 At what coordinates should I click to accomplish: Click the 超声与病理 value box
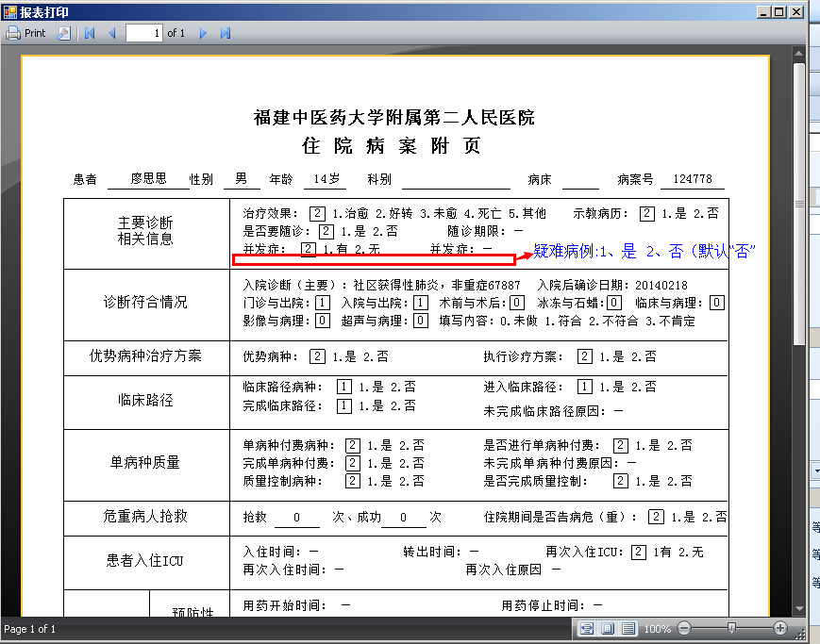421,321
